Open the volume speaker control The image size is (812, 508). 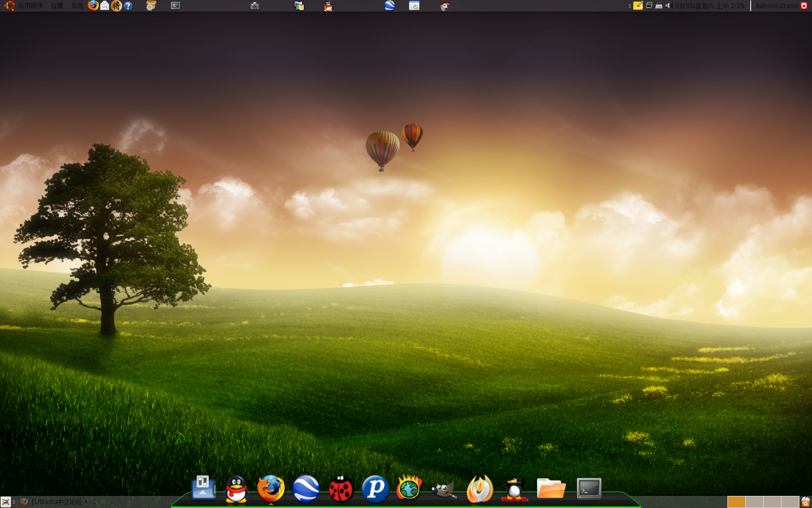click(x=669, y=6)
